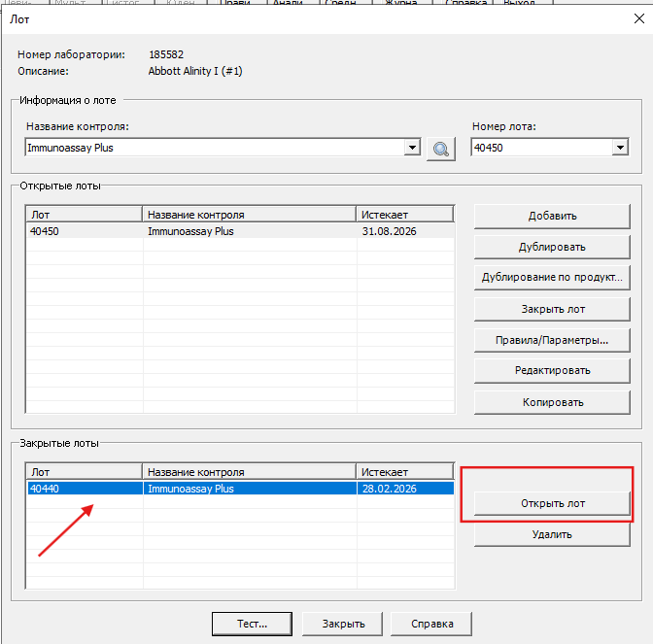This screenshot has width=653, height=644.
Task: Sort closed lots by Лот column header
Action: click(84, 472)
